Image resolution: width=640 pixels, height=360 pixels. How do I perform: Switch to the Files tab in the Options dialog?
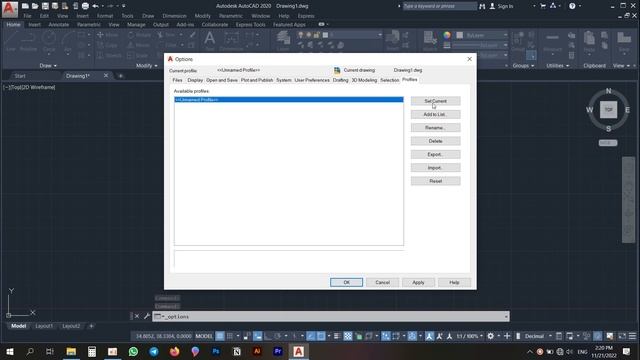(177, 80)
